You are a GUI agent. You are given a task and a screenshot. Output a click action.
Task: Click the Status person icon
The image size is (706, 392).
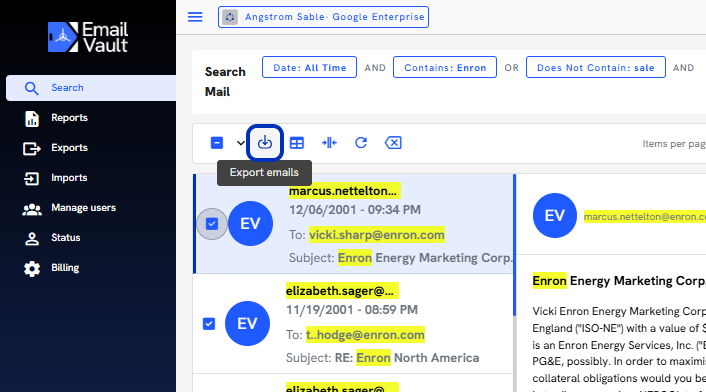[x=32, y=239]
